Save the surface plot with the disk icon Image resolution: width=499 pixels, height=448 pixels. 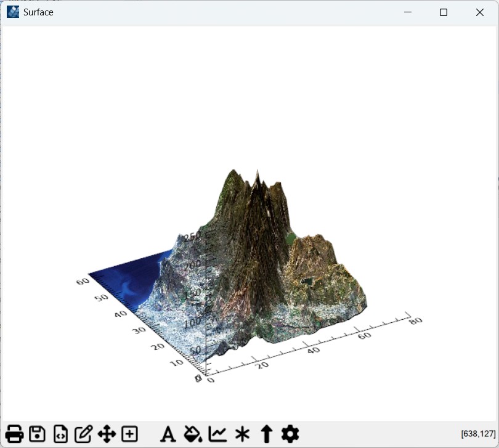[37, 434]
